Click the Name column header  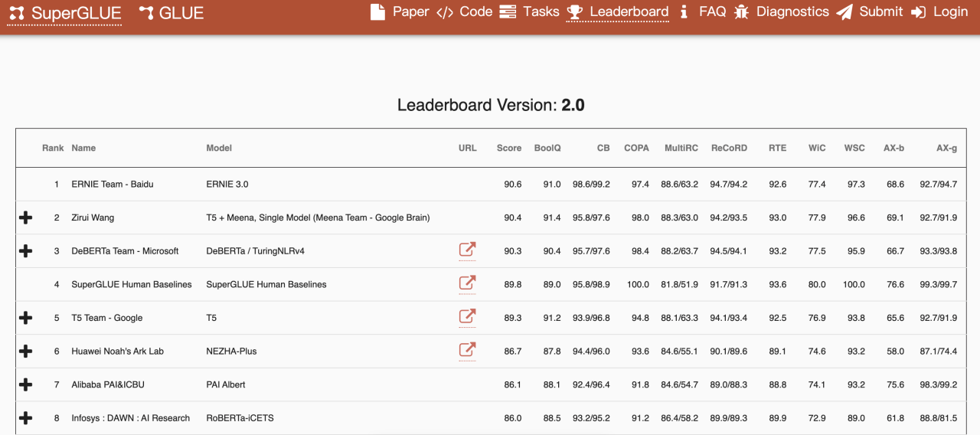pos(83,148)
